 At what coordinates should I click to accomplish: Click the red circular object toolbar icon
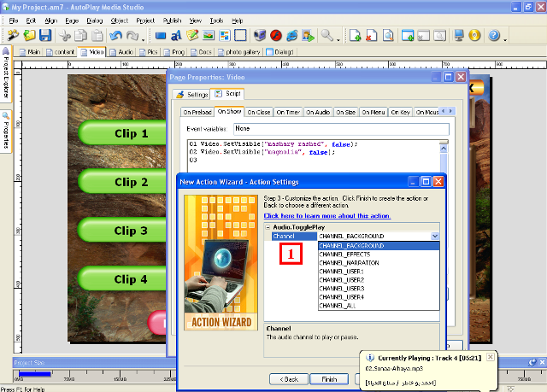(276, 36)
